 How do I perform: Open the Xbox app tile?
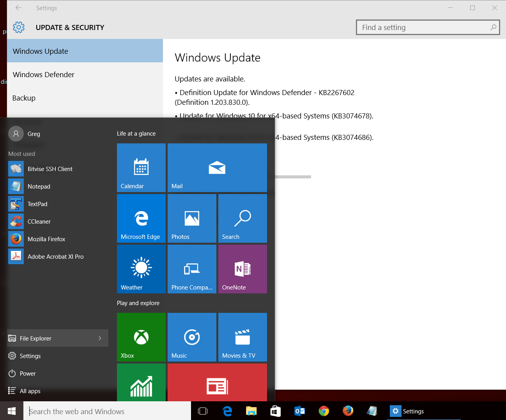pyautogui.click(x=141, y=337)
